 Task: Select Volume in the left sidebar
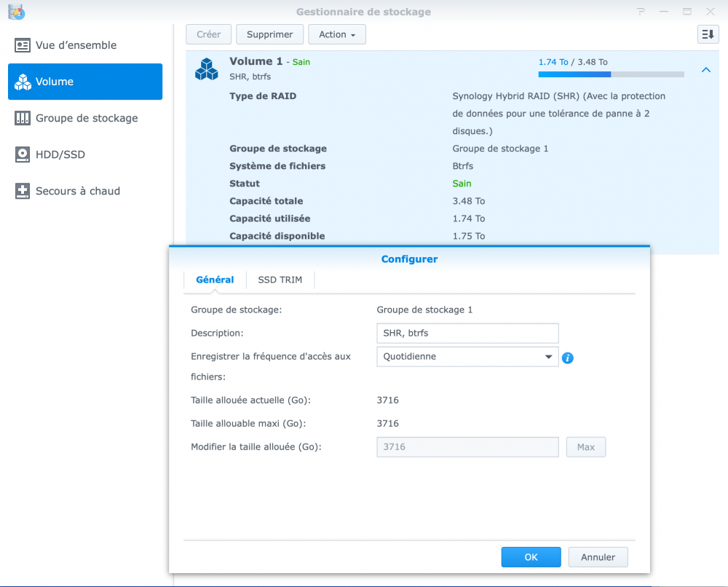pos(85,82)
